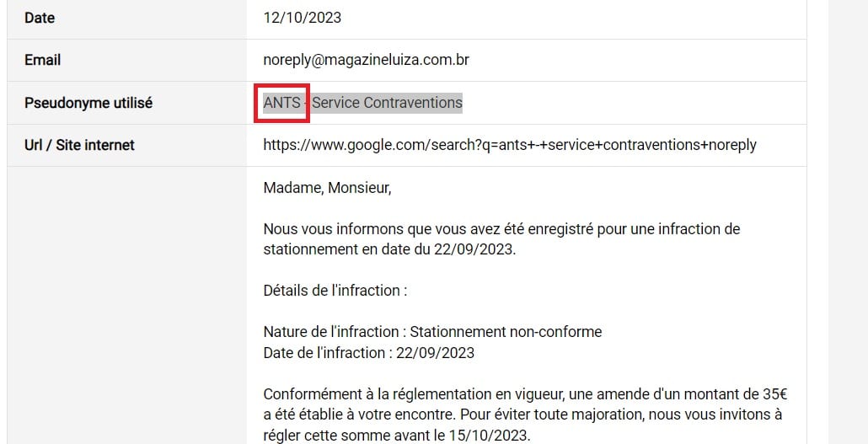Image resolution: width=868 pixels, height=444 pixels.
Task: Click Date de l'infraction : 22/09/2023 line
Action: [x=368, y=353]
